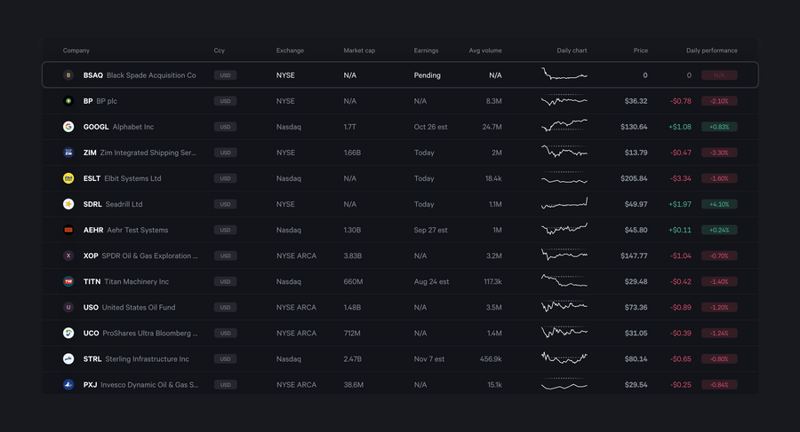
Task: Select the ProShares Ultra Bloomberg name
Action: point(150,333)
